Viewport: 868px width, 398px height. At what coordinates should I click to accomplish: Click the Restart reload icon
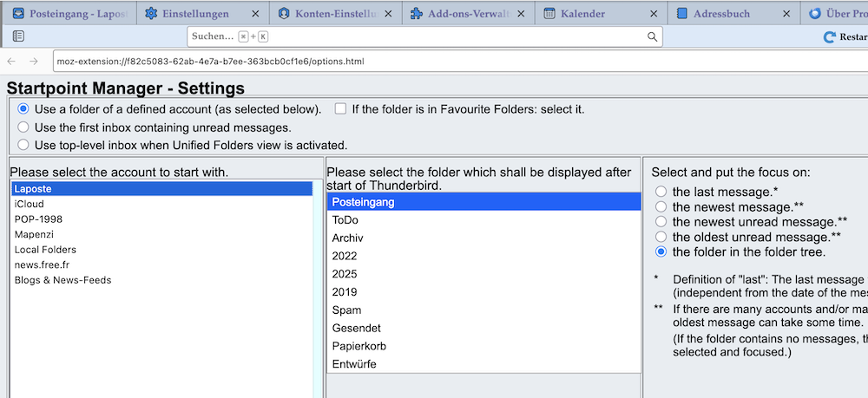click(x=829, y=37)
